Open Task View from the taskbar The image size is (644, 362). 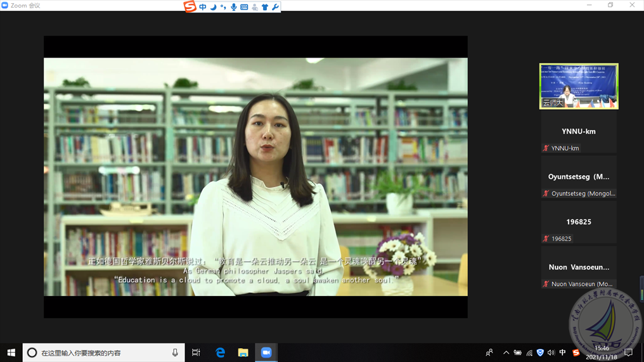[x=196, y=352]
